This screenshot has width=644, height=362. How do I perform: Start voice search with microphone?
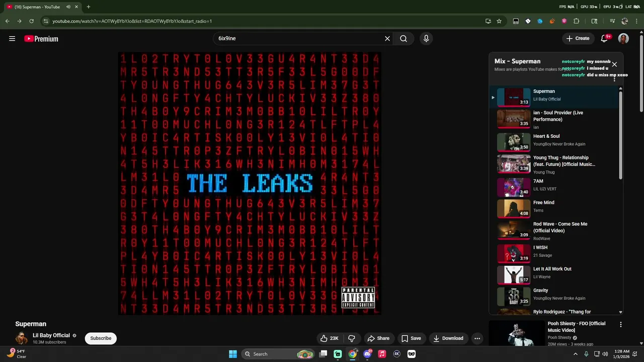point(426,38)
